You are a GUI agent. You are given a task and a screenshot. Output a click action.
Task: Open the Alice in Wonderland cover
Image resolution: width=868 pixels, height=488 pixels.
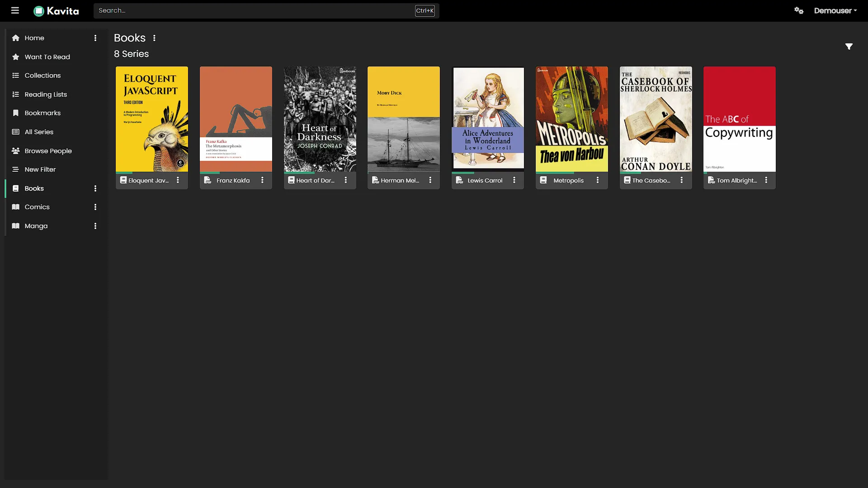point(488,119)
